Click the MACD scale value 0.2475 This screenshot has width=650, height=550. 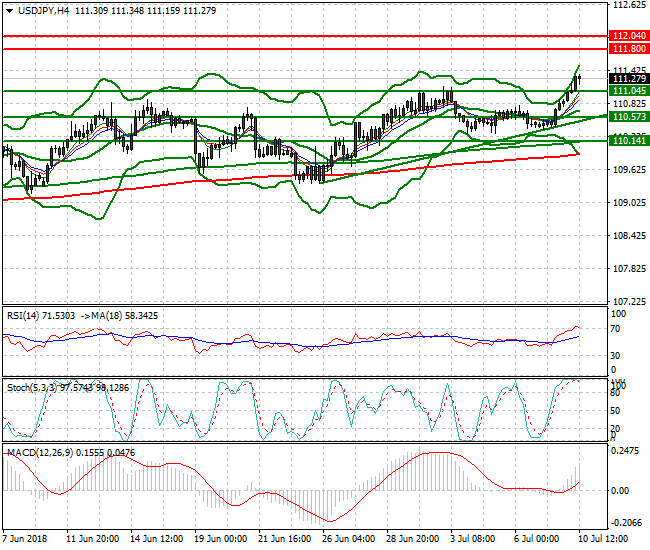(x=625, y=451)
